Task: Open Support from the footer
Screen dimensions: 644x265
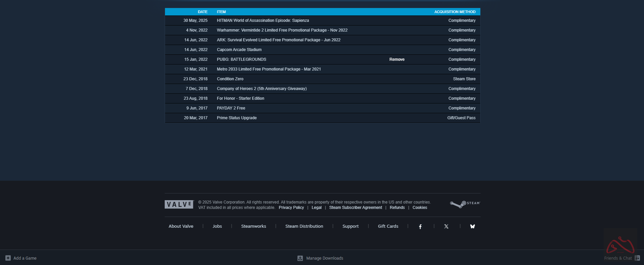Action: 350,226
